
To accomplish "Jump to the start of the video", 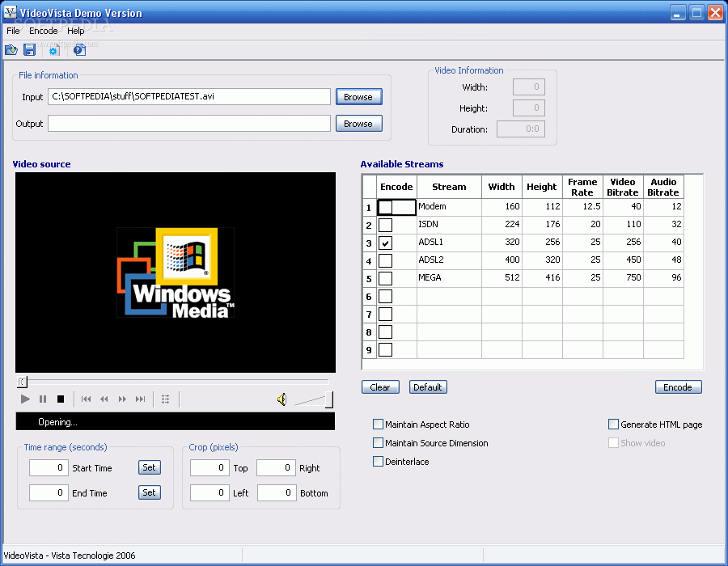I will click(x=86, y=399).
